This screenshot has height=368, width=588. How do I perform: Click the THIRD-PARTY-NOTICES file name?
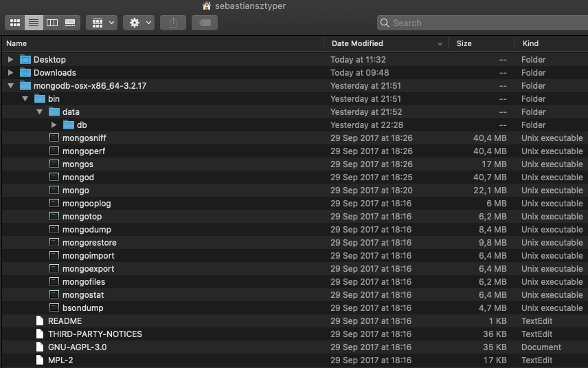(95, 334)
